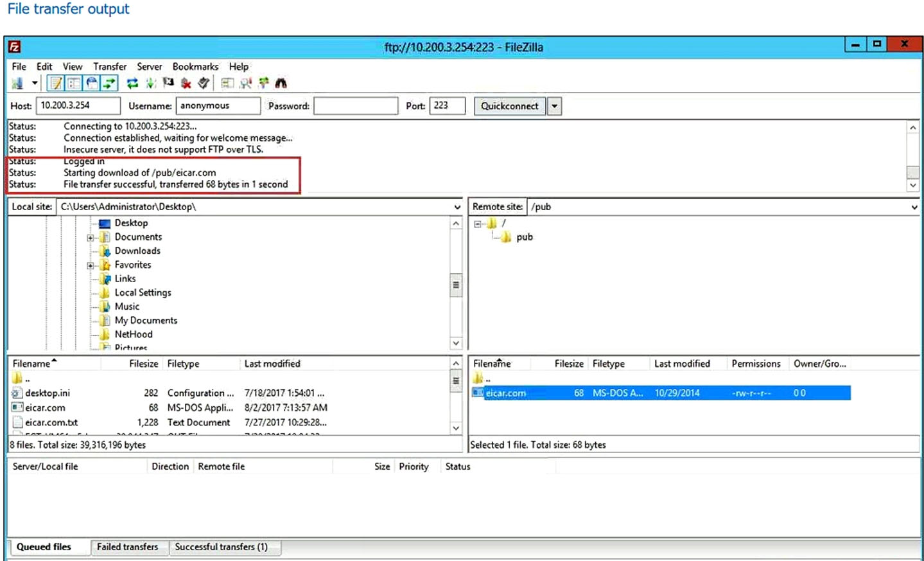The height and width of the screenshot is (561, 924).
Task: Select the Desktop folder in local tree
Action: (x=131, y=223)
